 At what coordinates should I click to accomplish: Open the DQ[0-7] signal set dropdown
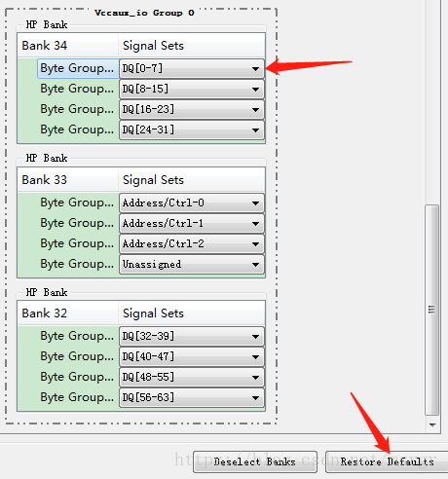192,68
